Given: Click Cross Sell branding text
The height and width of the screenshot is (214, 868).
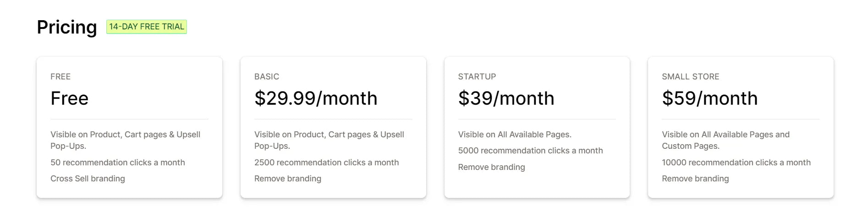Looking at the screenshot, I should [x=88, y=179].
